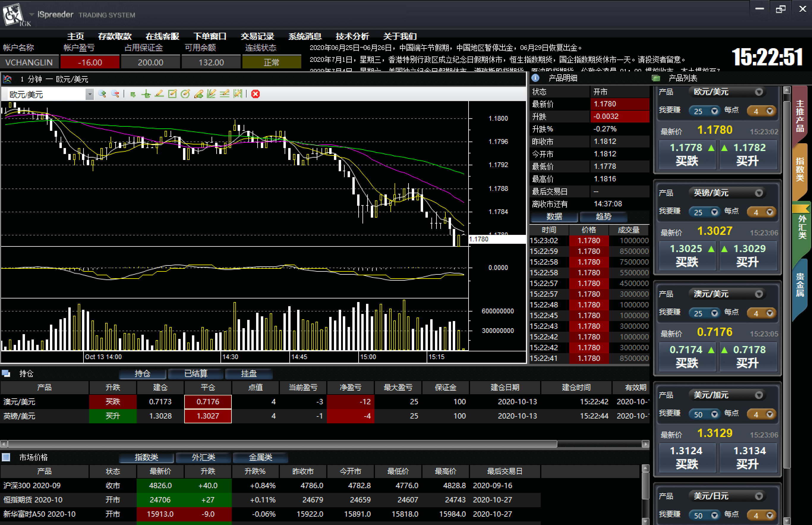
Task: Select the draw arrow tool
Action: coord(198,94)
